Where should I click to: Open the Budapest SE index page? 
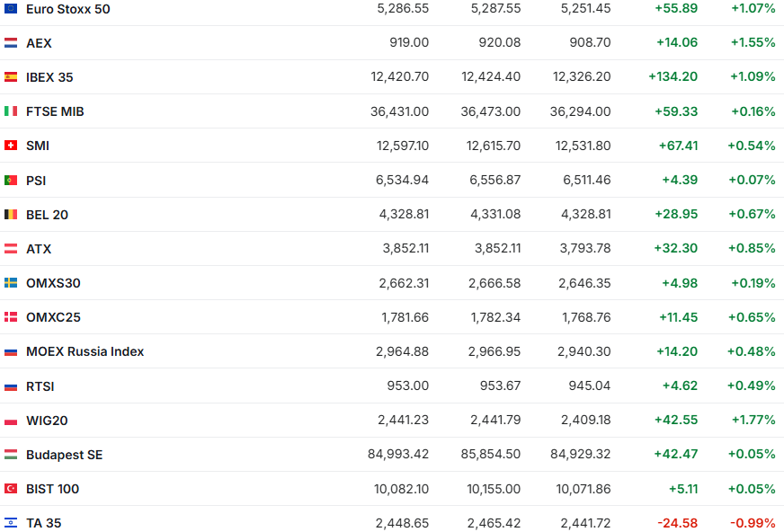click(64, 455)
